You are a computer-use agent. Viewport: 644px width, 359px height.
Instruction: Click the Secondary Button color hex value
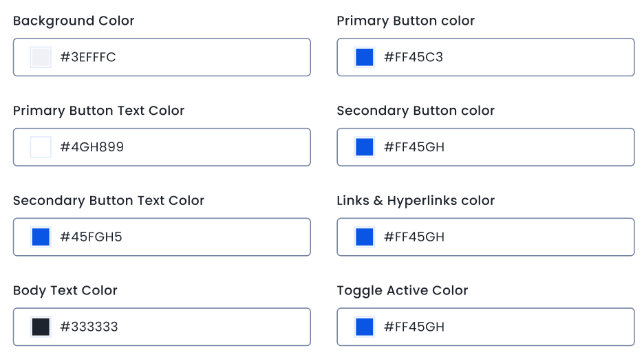pos(414,147)
